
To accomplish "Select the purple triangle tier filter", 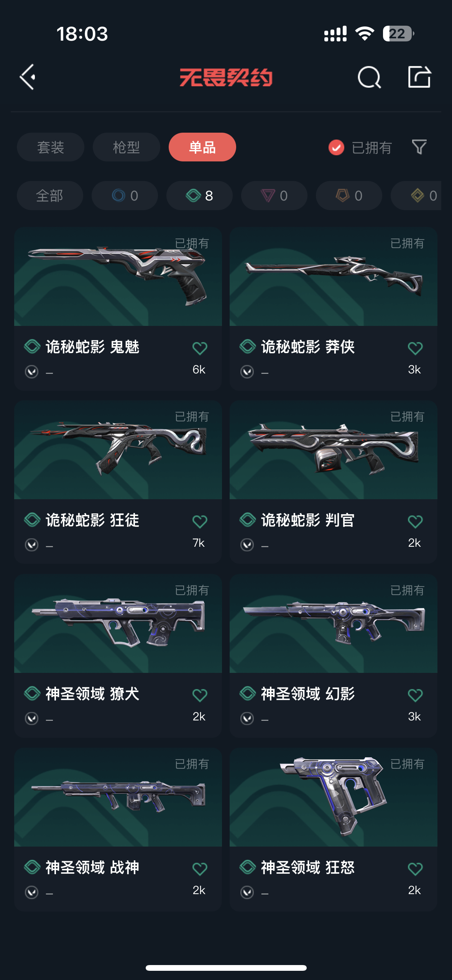I will 274,196.
